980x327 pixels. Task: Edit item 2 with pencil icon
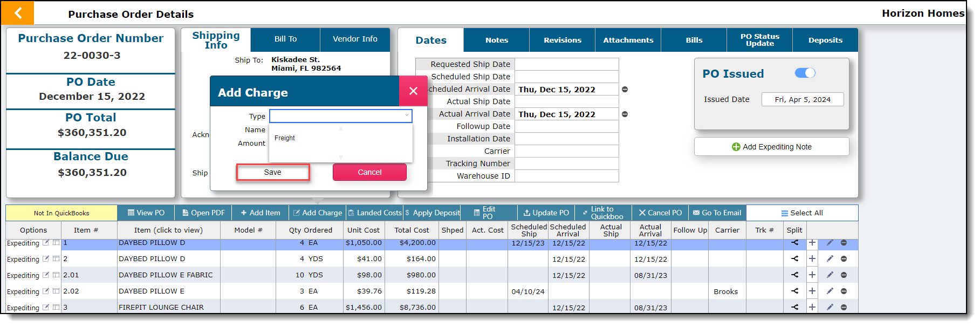pos(830,259)
